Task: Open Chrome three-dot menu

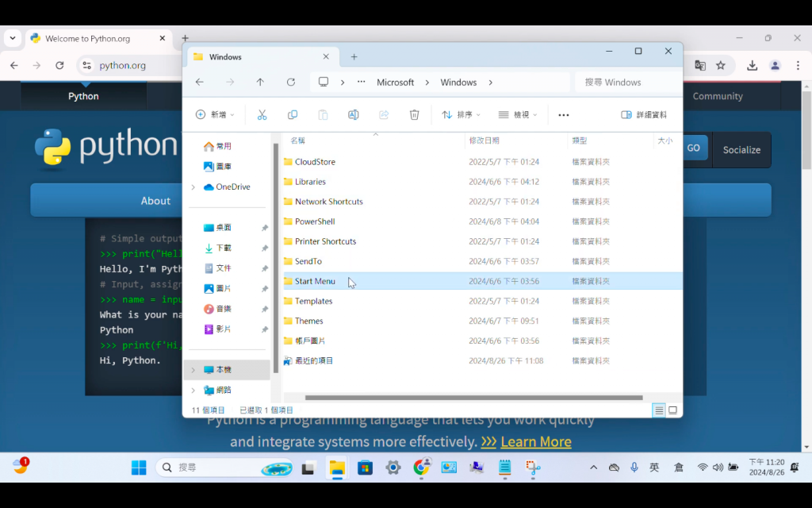Action: pos(798,65)
